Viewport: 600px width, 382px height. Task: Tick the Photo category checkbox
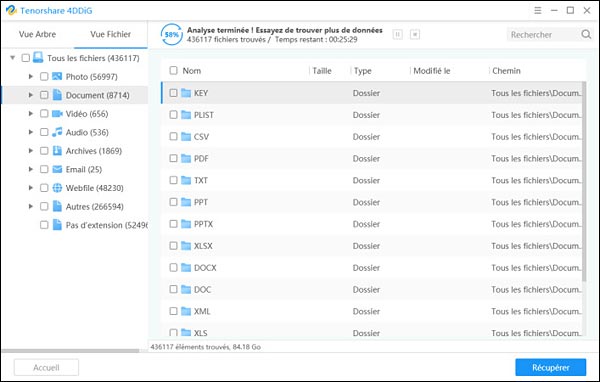(44, 77)
